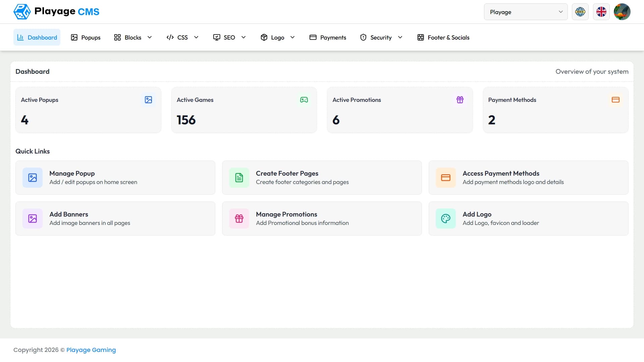Screen dimensions: 644x362
Task: Click 'Add Logo, favicon and loader' description
Action: pos(501,223)
